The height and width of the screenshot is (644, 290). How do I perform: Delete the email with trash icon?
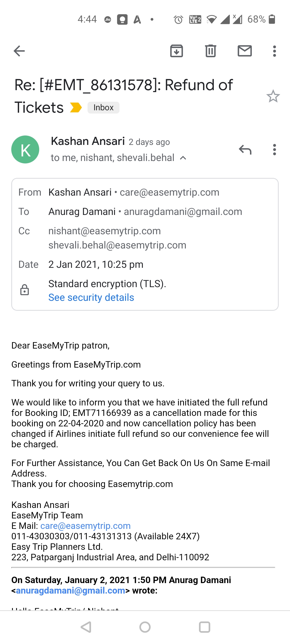pos(211,51)
